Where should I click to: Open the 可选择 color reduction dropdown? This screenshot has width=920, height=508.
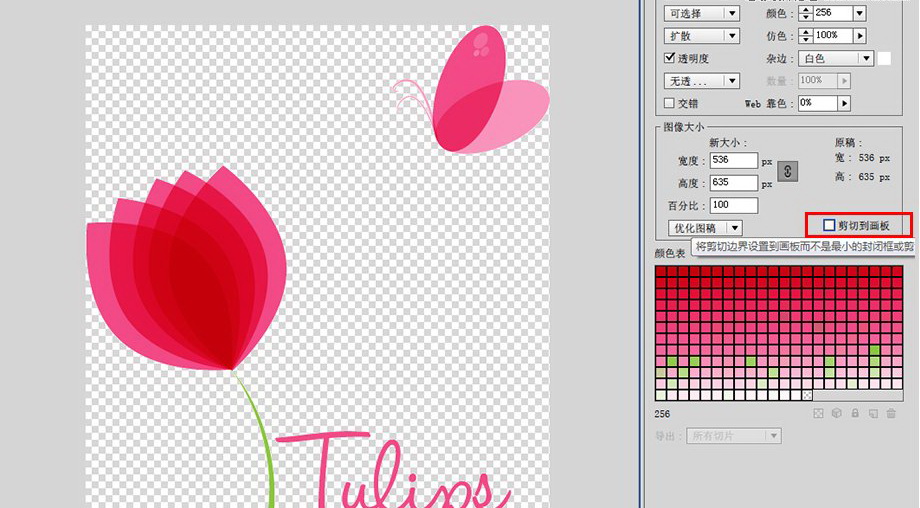(x=702, y=13)
